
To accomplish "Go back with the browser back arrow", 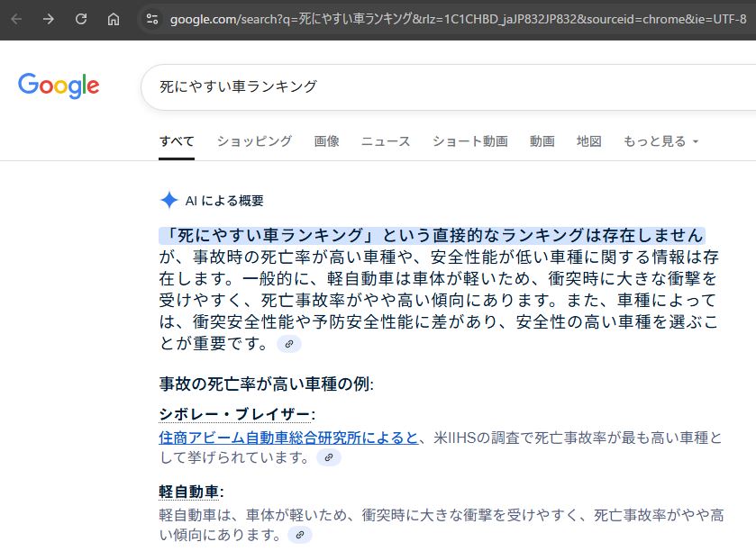I will [16, 19].
